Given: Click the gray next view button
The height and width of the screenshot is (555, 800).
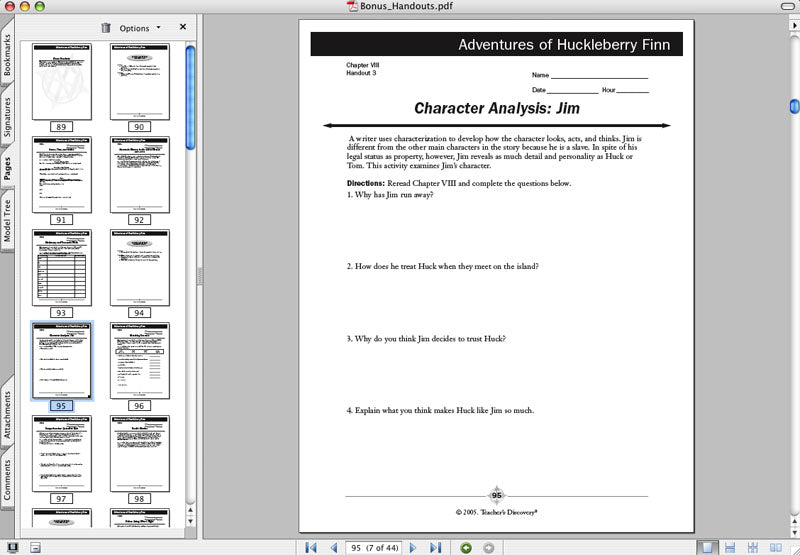Looking at the screenshot, I should coord(488,548).
